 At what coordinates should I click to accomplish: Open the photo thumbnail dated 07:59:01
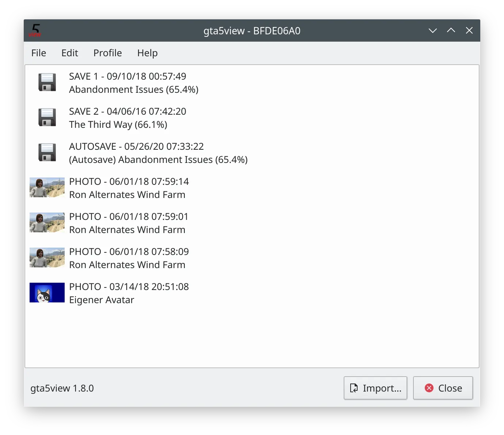[x=47, y=222]
